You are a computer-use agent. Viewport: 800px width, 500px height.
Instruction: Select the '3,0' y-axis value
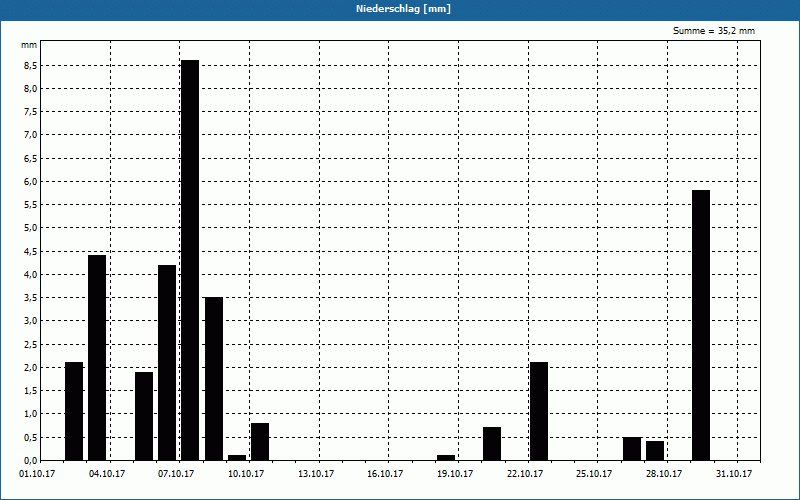pyautogui.click(x=31, y=321)
